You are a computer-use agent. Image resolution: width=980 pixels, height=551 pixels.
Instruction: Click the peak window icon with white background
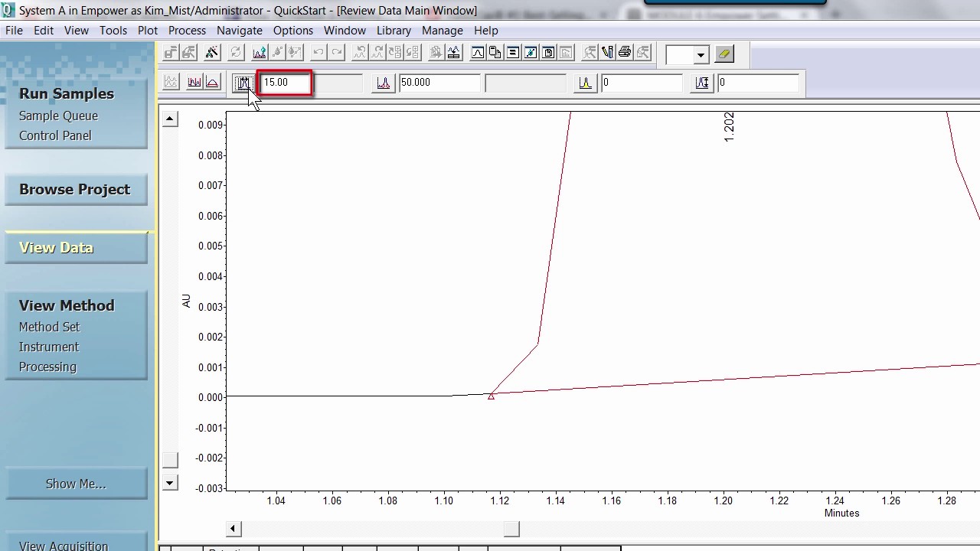[x=478, y=53]
